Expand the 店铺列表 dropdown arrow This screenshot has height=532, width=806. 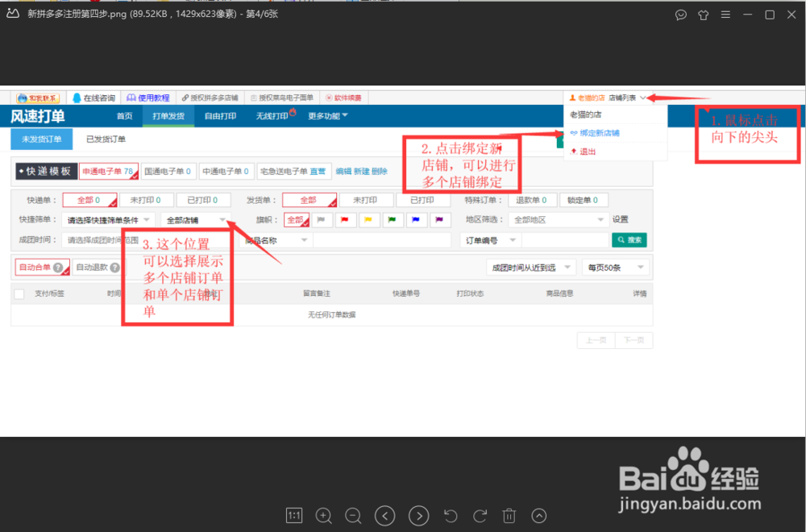click(642, 98)
